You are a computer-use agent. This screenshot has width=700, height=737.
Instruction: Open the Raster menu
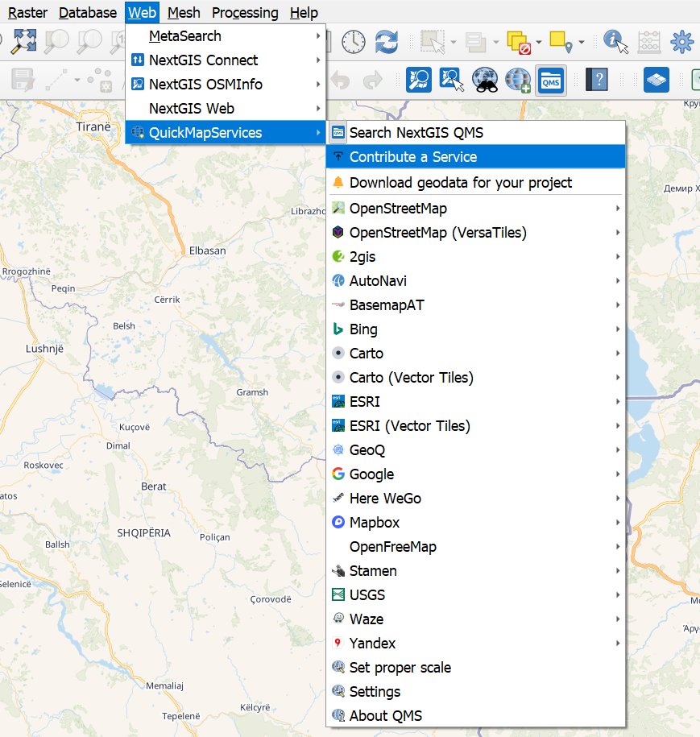point(27,13)
